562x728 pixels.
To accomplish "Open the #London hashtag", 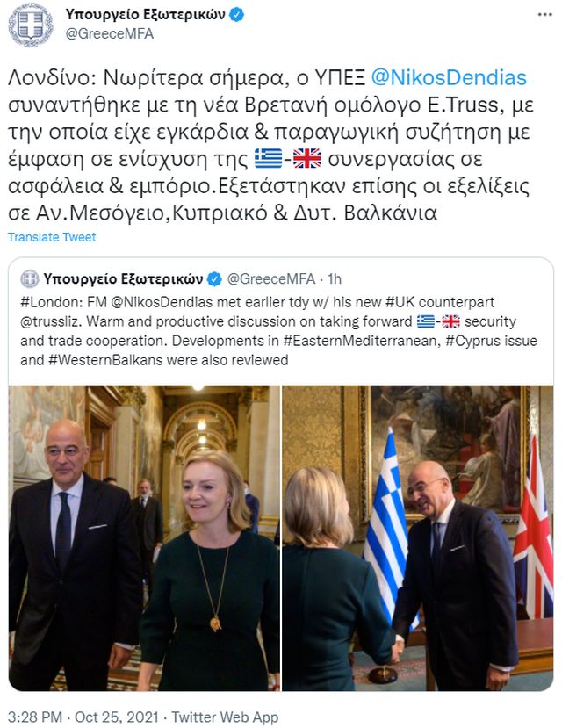I will click(52, 302).
